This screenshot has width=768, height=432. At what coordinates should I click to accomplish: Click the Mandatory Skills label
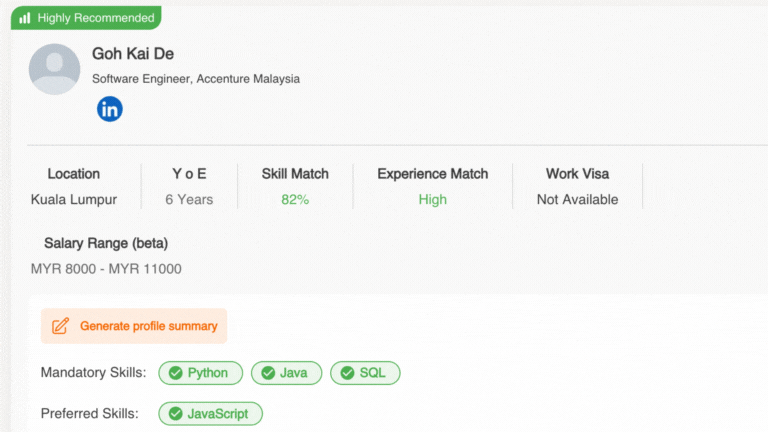coord(93,373)
